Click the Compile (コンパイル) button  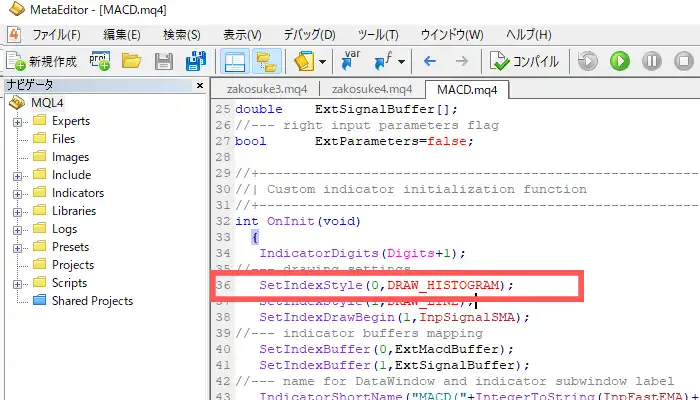524,61
